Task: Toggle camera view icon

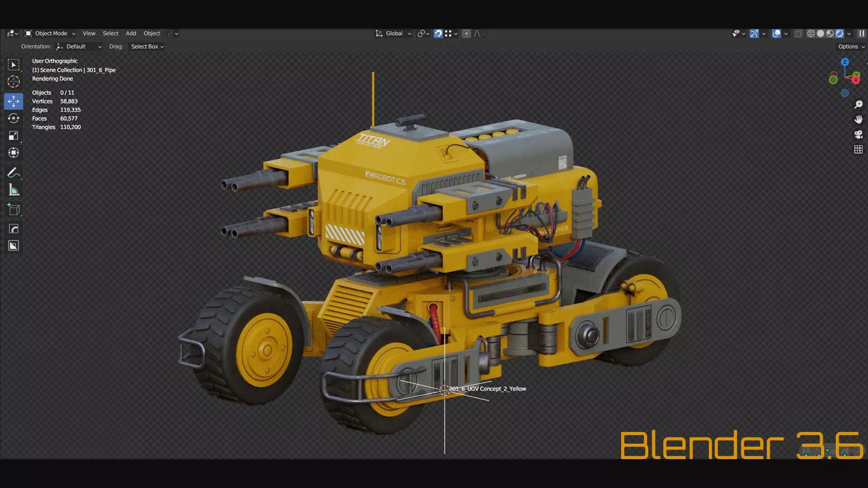Action: [859, 134]
